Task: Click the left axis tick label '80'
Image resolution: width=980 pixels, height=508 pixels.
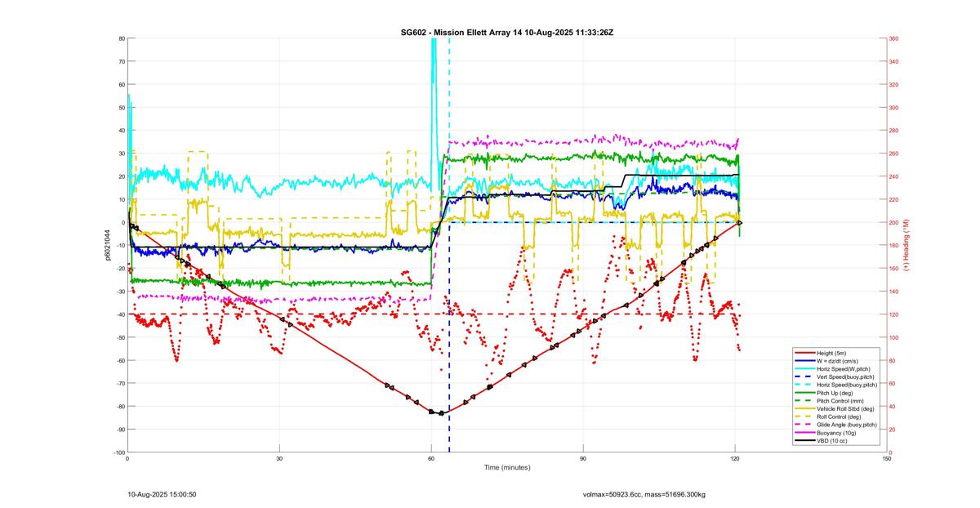Action: click(122, 38)
